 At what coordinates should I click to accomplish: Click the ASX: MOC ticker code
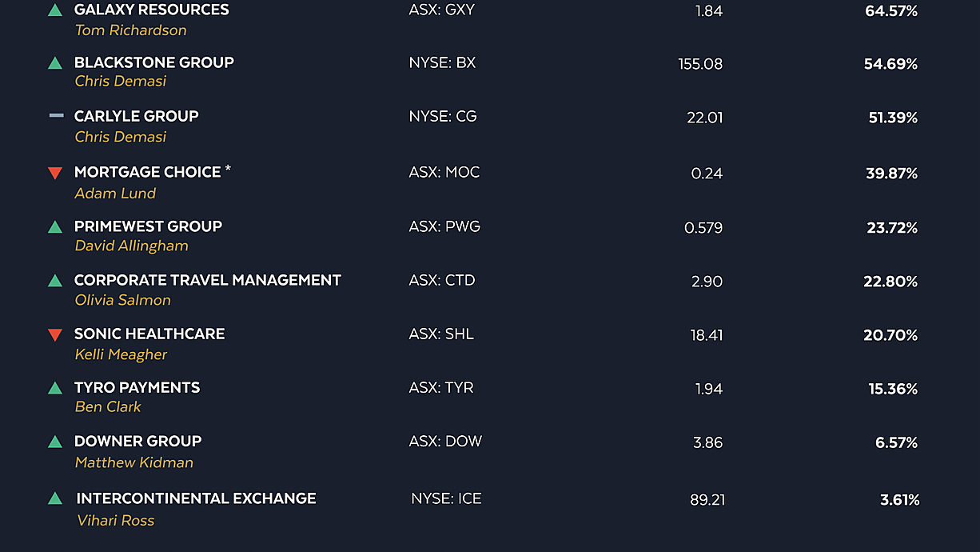pyautogui.click(x=444, y=172)
